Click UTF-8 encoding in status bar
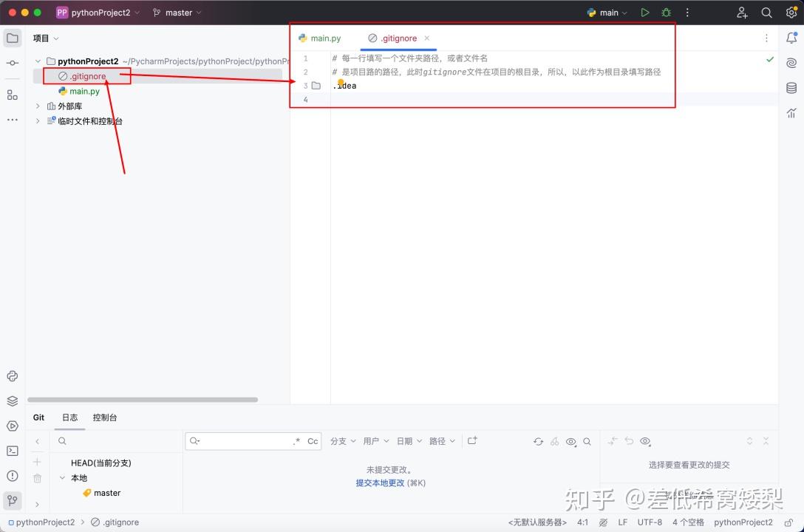The image size is (804, 532). pyautogui.click(x=650, y=522)
